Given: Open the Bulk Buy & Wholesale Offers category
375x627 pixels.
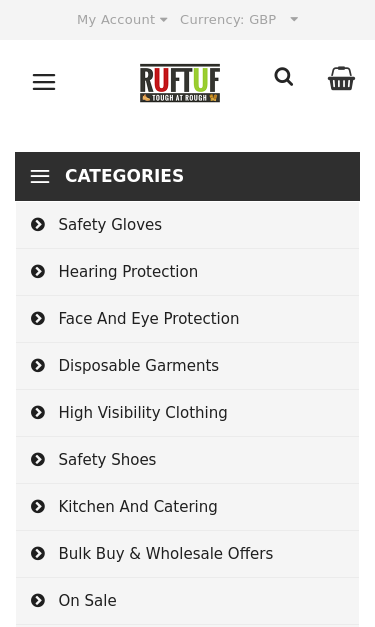Looking at the screenshot, I should [188, 554].
